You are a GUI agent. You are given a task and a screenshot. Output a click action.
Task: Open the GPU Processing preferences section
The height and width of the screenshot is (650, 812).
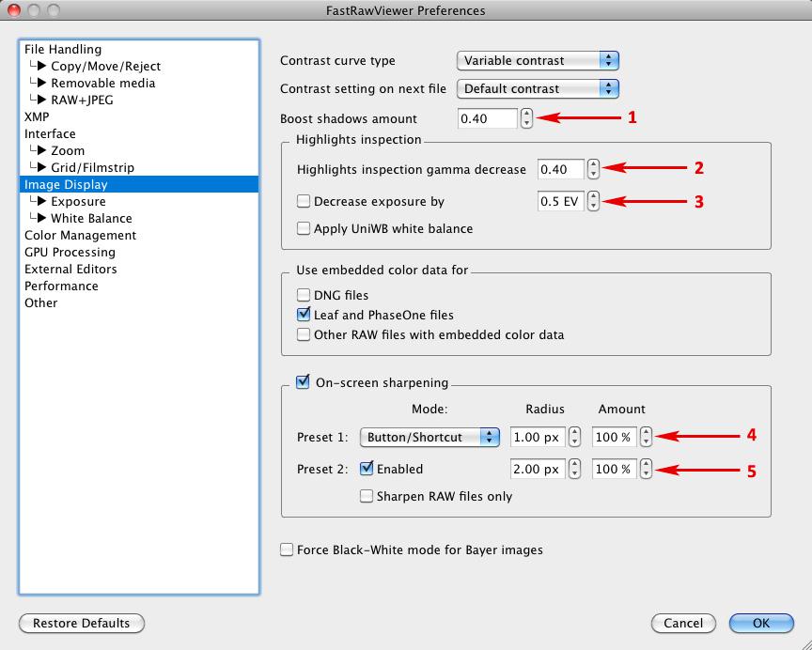(70, 252)
